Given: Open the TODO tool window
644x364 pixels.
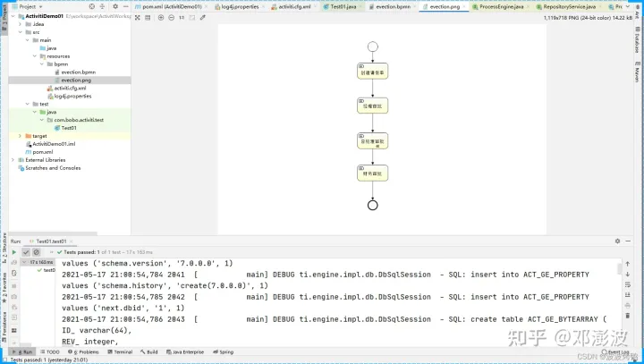Looking at the screenshot, I should point(50,352).
